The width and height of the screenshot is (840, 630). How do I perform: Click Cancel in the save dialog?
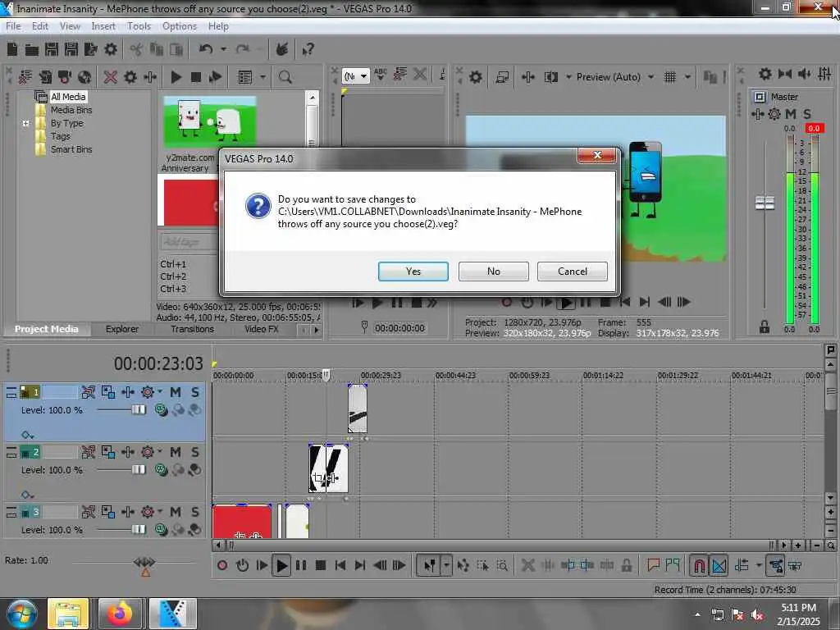(572, 272)
